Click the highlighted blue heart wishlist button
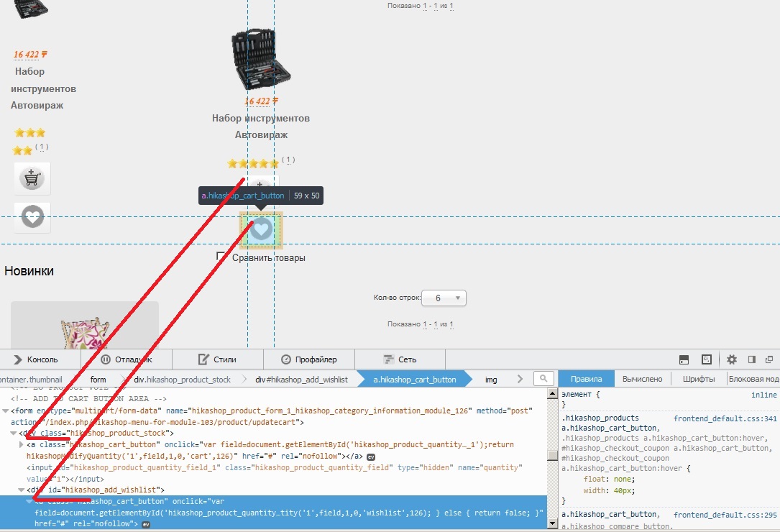 pos(261,230)
